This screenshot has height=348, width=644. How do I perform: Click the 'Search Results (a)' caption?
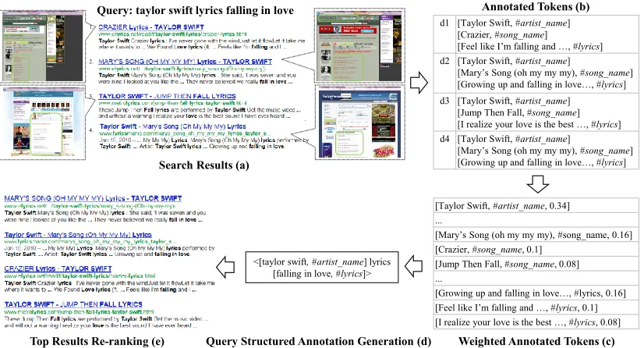204,165
